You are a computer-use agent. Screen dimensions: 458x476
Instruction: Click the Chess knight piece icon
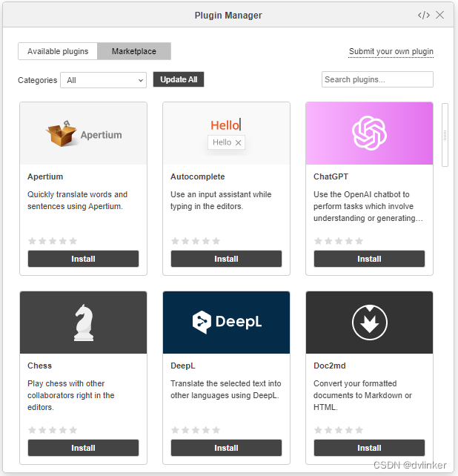coord(84,323)
